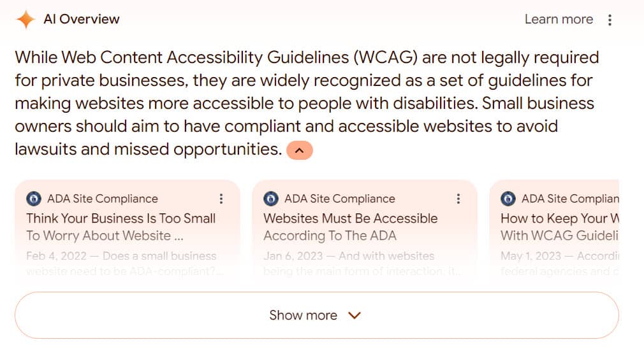Open the three-dot menu beside Learn more

coord(610,20)
